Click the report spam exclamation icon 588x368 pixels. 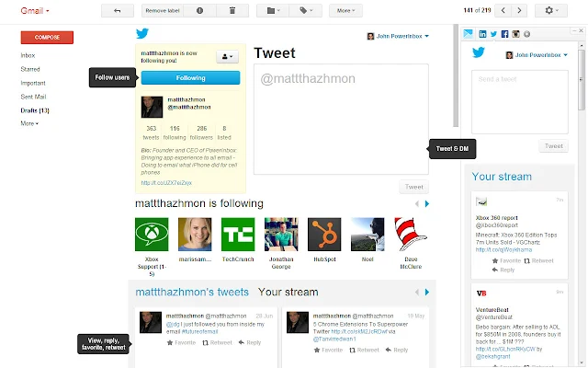[x=200, y=10]
